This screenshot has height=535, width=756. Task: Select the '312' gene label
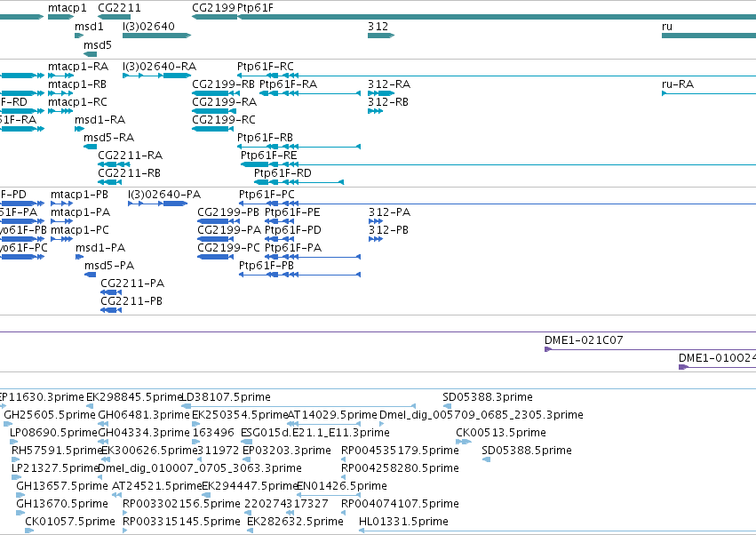[378, 26]
